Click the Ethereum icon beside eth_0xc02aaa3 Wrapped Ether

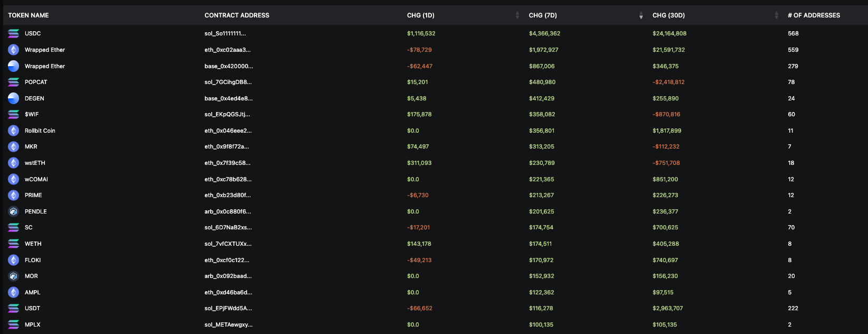(14, 50)
